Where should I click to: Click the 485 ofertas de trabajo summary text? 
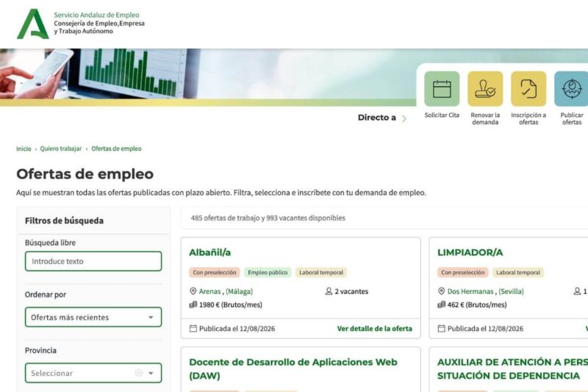coord(268,218)
